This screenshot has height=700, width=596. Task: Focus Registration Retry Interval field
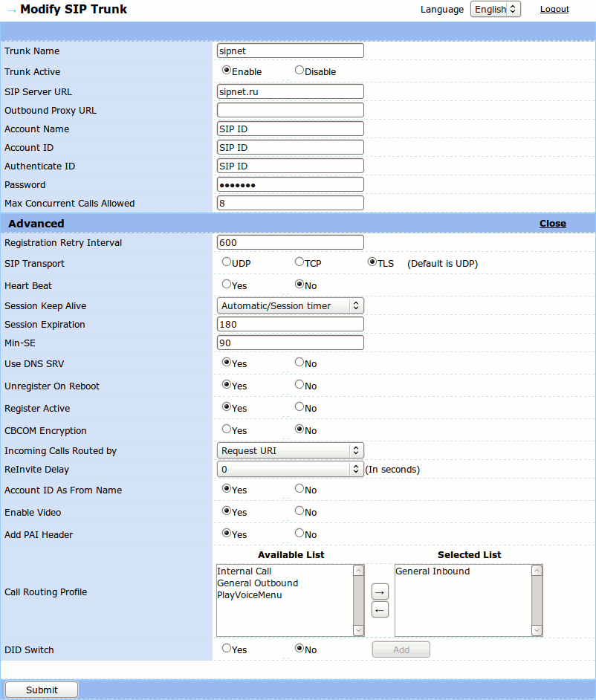click(x=290, y=242)
